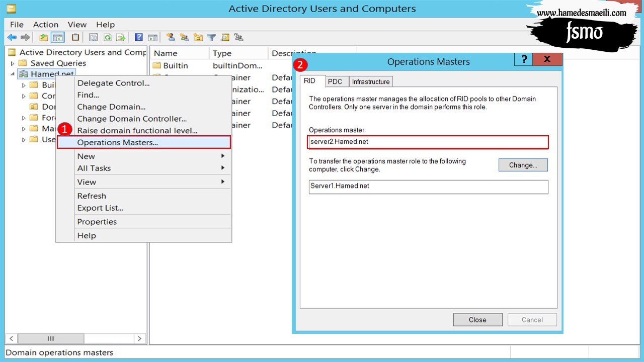Expand the Saved Queries tree node
Image resolution: width=644 pixels, height=362 pixels.
point(13,63)
